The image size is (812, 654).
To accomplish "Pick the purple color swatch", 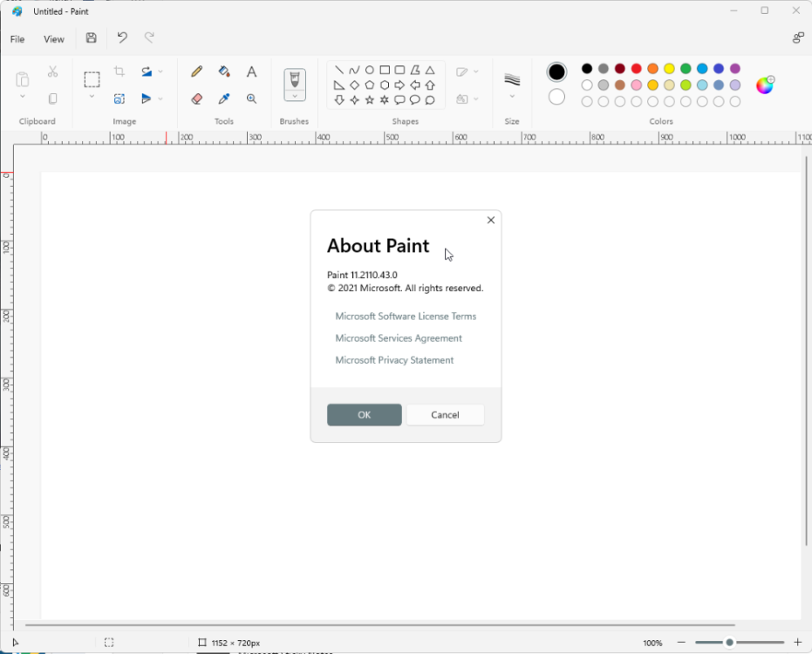I will pyautogui.click(x=735, y=68).
